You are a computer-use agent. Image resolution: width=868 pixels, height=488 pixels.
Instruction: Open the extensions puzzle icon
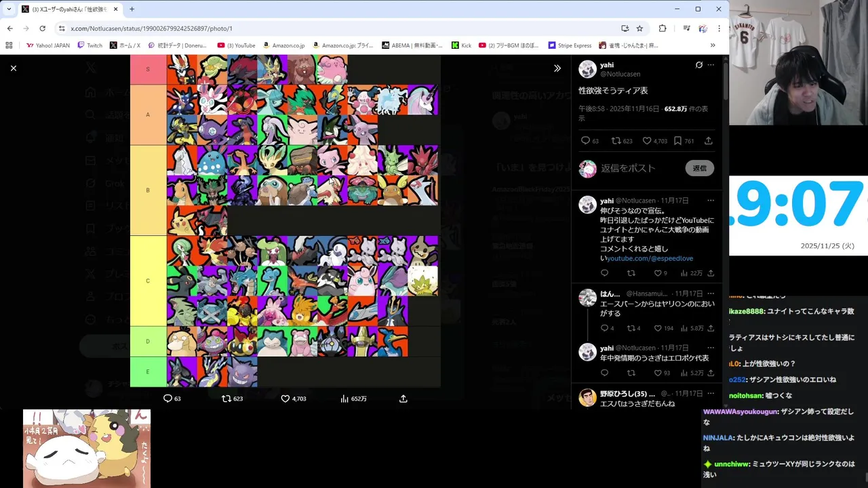663,28
